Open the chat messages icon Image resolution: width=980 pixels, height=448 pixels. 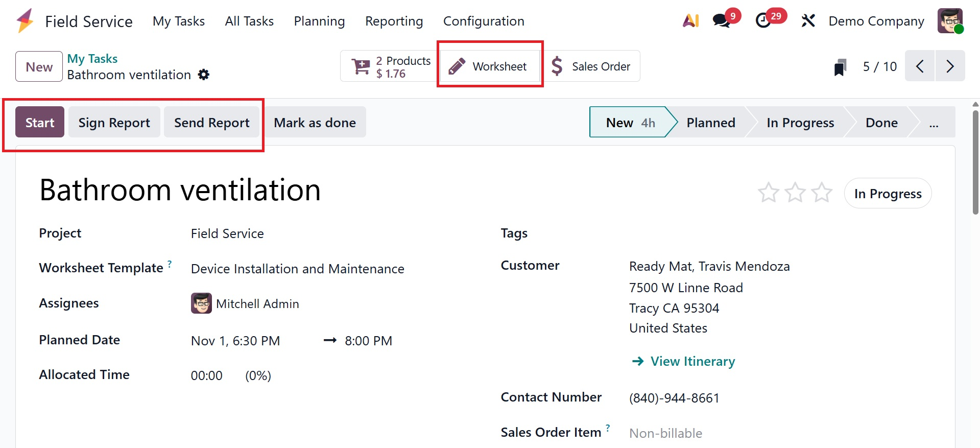[x=722, y=21]
